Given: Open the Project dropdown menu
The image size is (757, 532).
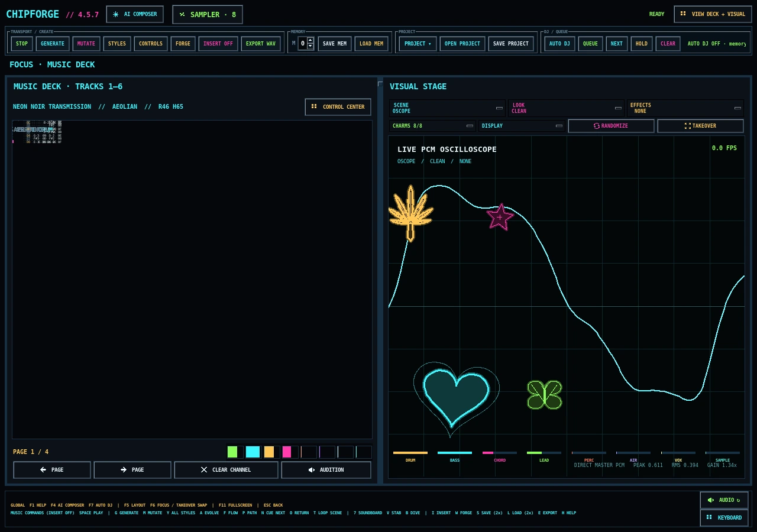Looking at the screenshot, I should point(418,44).
